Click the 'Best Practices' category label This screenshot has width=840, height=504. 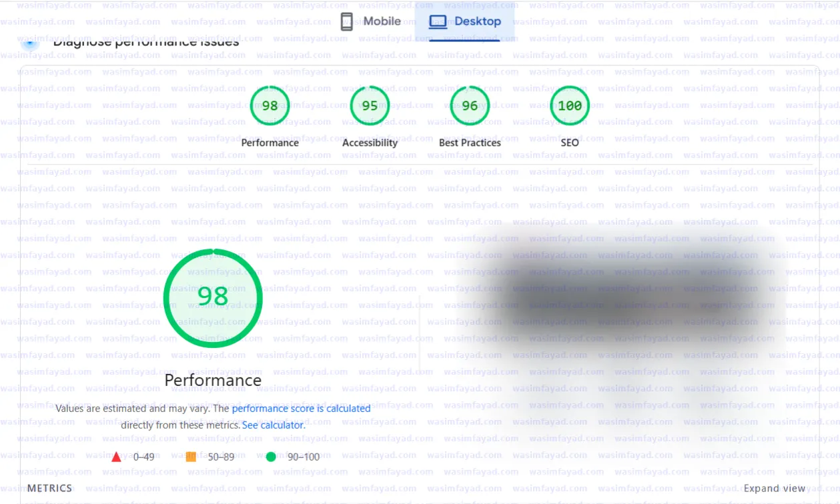coord(470,143)
